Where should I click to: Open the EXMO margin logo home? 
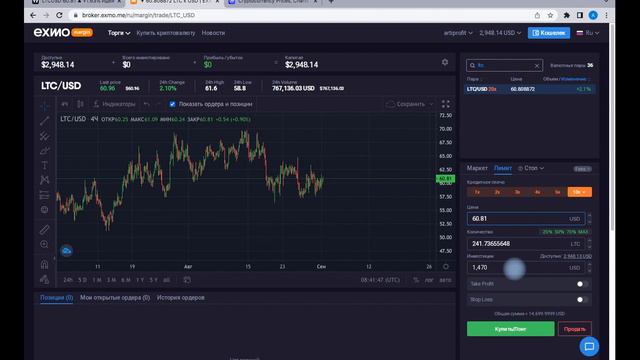[63, 33]
